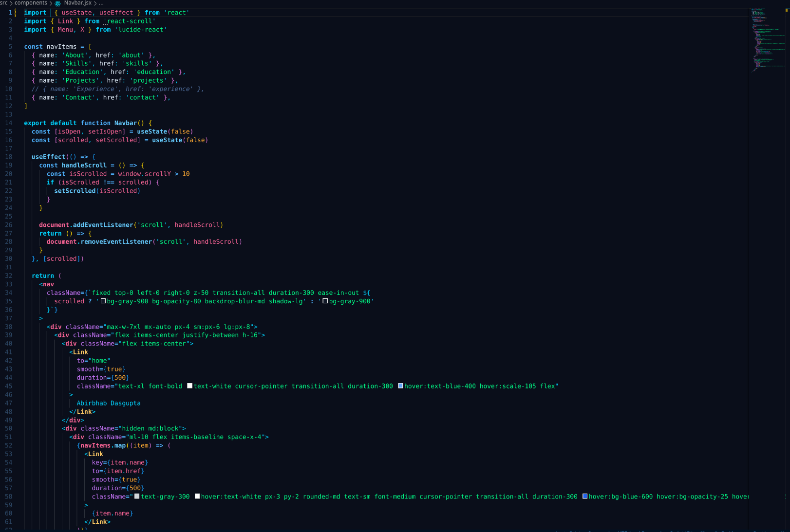Viewport: 790px width, 532px height.
Task: Click the minimap code preview
Action: point(769,39)
